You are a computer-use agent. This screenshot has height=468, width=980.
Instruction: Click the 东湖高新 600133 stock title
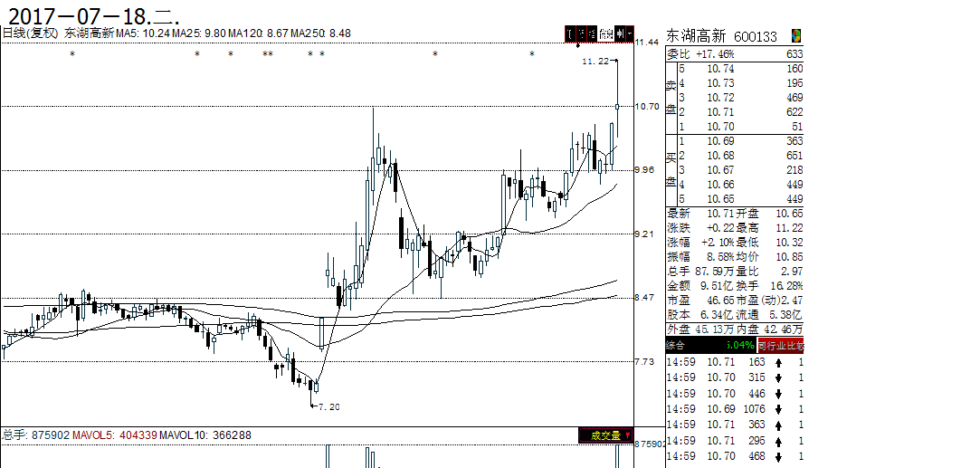[x=722, y=36]
